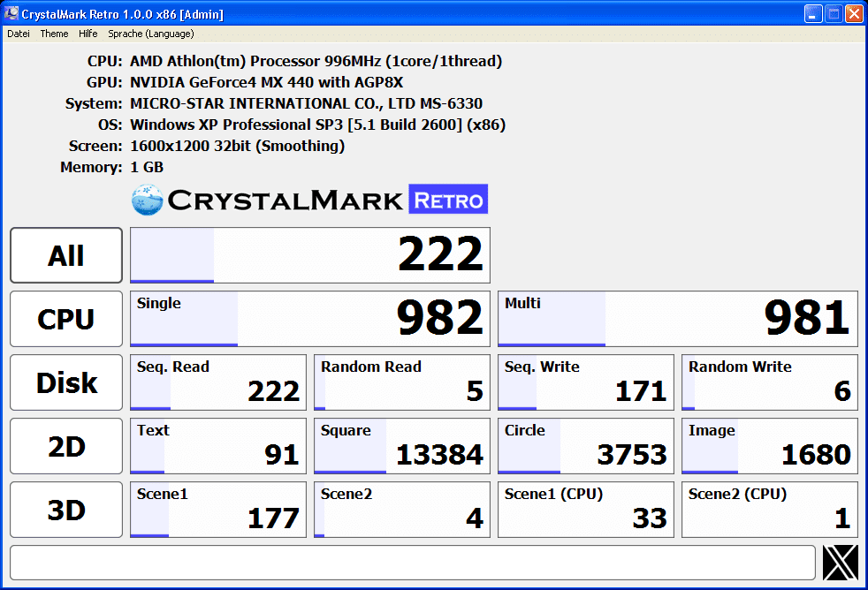
Task: Select the overall score 222 box
Action: [x=310, y=255]
